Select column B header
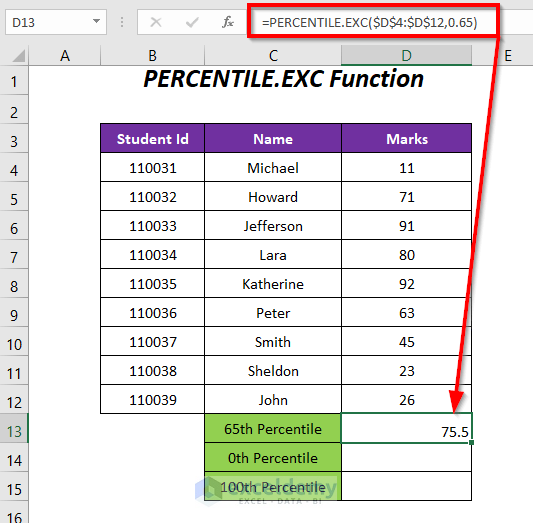 (153, 56)
